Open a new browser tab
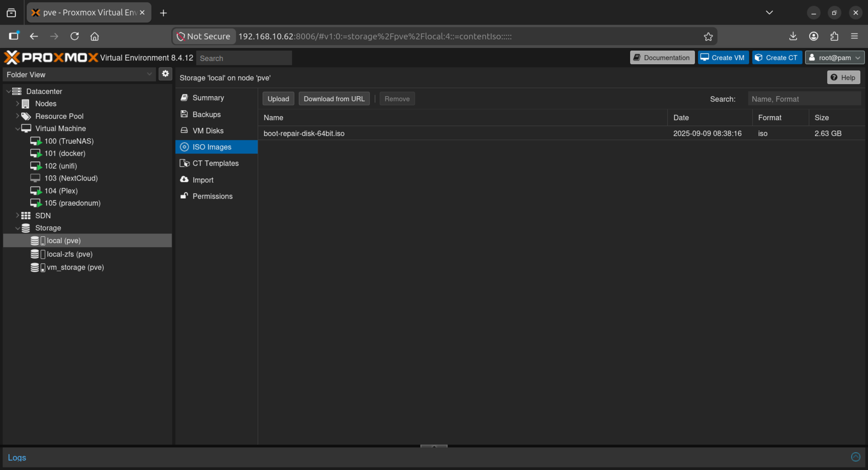 point(163,13)
